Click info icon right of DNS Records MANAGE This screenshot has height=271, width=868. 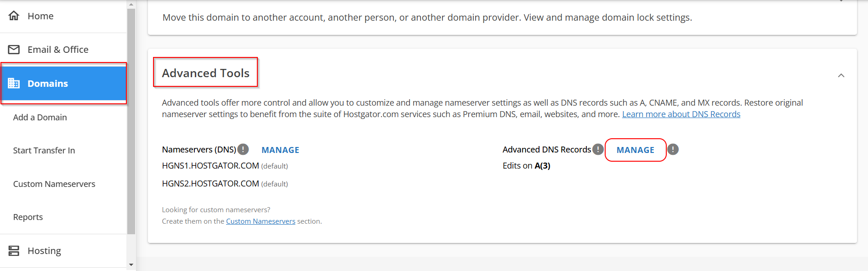[x=673, y=149]
